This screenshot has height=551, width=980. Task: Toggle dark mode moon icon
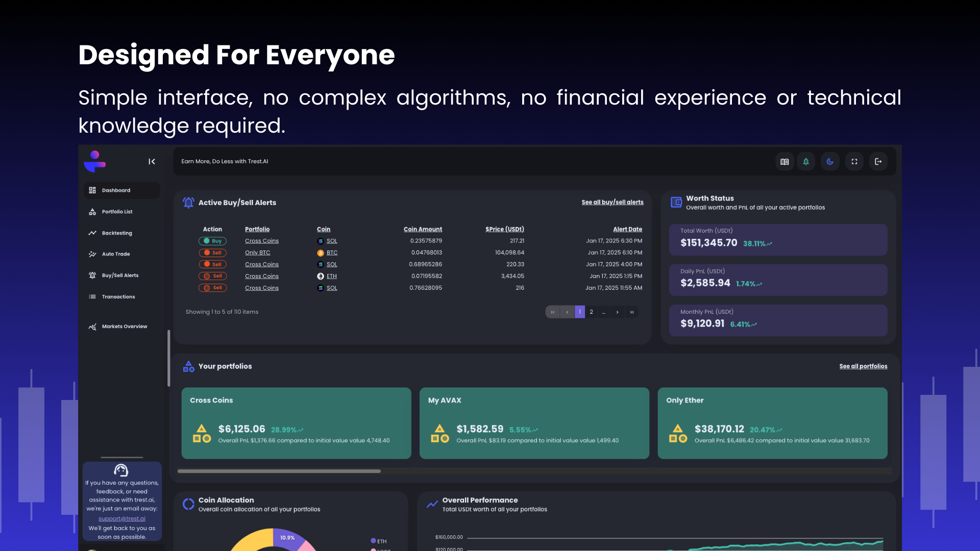pos(830,162)
